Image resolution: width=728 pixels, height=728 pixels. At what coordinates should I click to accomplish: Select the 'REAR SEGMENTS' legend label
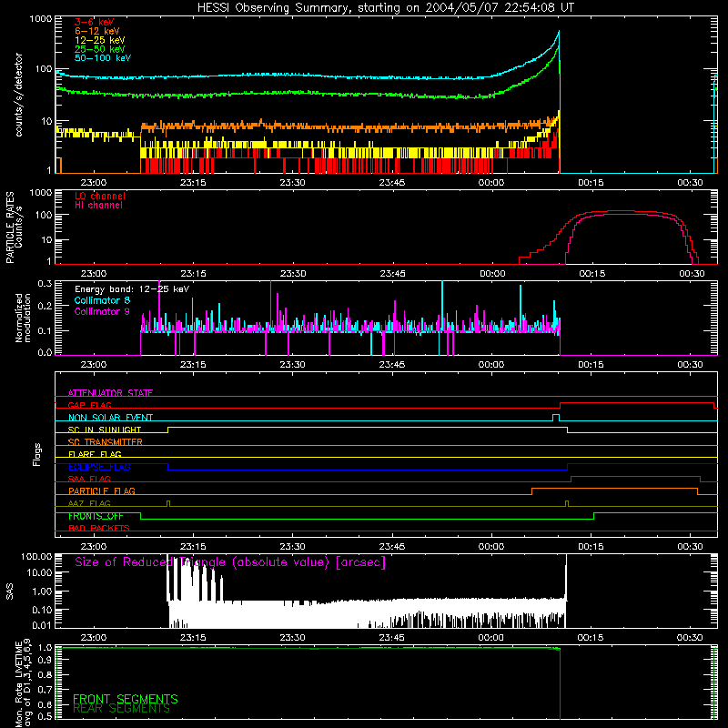(122, 709)
